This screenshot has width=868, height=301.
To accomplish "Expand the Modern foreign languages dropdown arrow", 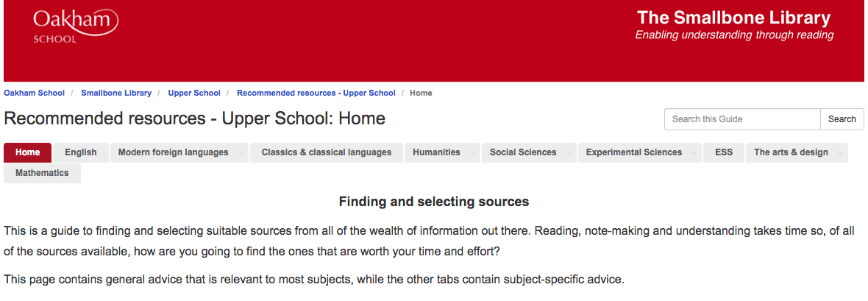I will pyautogui.click(x=241, y=154).
